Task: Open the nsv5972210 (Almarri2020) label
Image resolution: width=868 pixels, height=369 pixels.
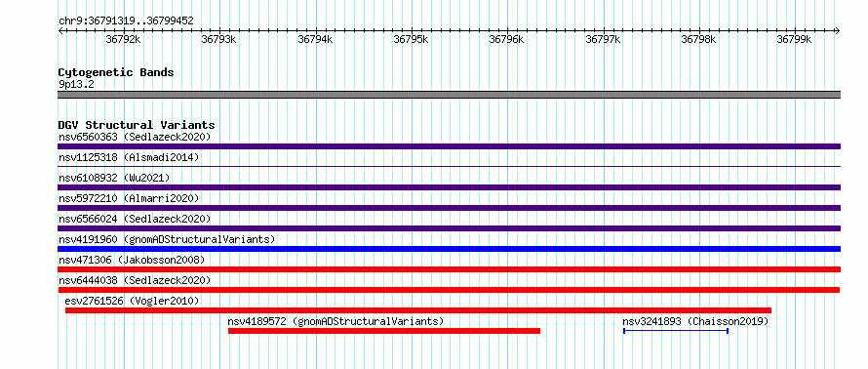Action: (129, 198)
